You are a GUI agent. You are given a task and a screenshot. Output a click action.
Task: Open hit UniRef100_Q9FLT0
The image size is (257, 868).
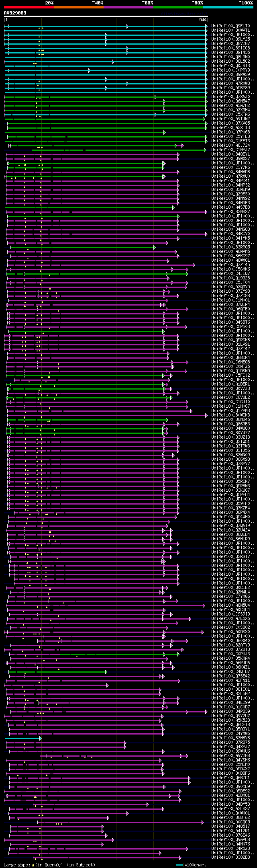click(230, 26)
